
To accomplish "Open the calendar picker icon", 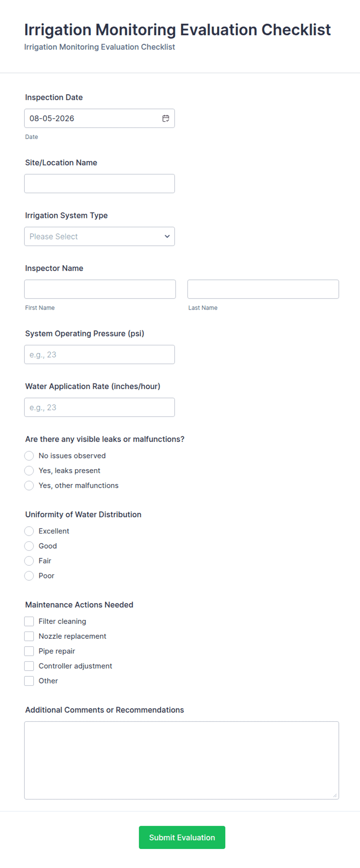I will pos(166,118).
